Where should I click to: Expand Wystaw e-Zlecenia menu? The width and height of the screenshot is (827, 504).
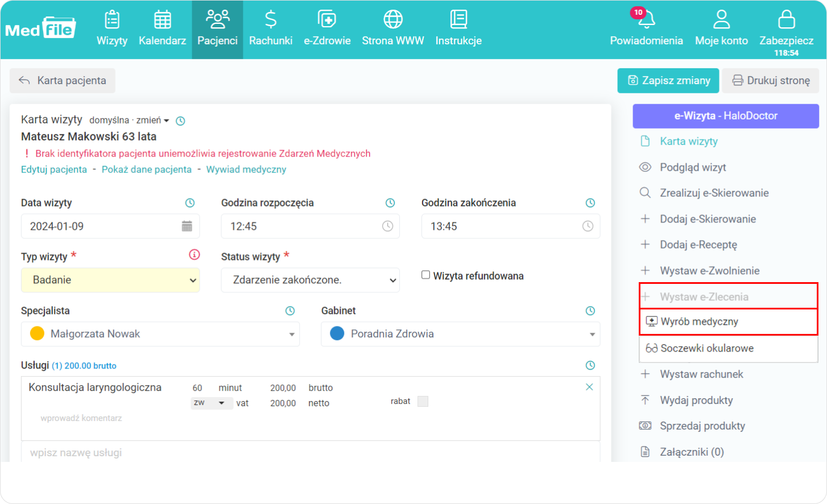pyautogui.click(x=728, y=296)
